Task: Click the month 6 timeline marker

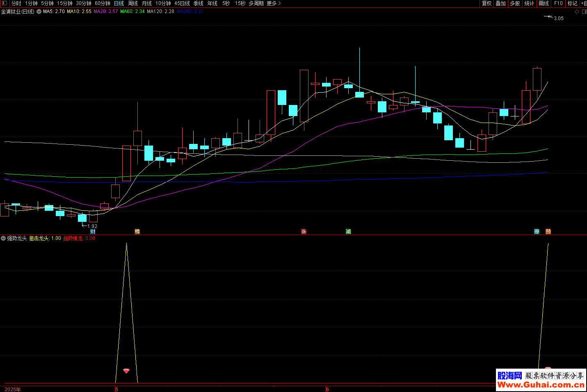Action: tap(327, 389)
